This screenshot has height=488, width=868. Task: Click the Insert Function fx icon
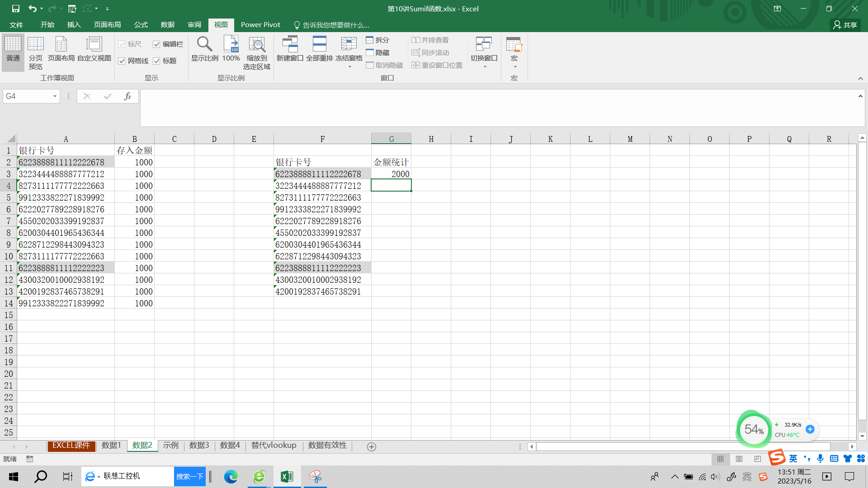pyautogui.click(x=128, y=96)
